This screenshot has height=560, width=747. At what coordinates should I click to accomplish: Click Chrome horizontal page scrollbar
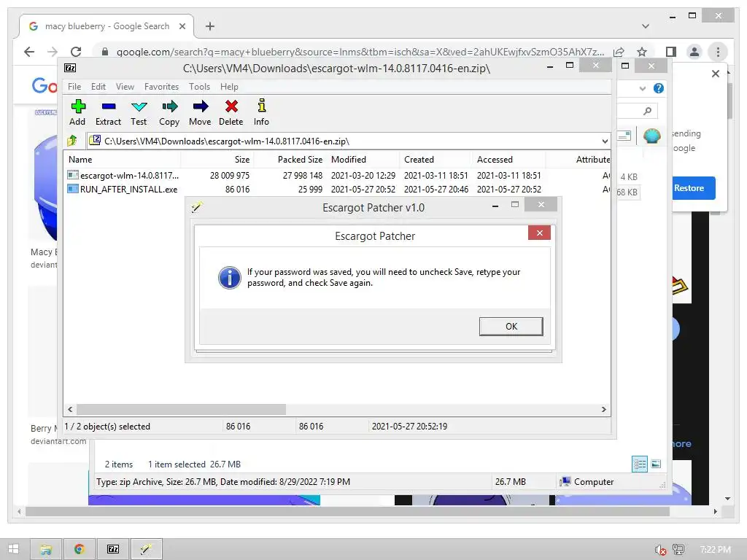348,511
